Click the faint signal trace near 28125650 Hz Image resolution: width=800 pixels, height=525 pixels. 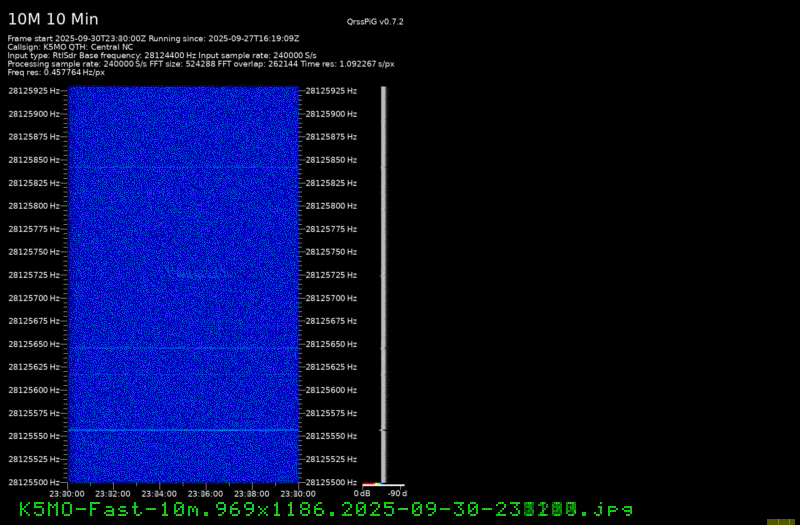click(x=183, y=347)
